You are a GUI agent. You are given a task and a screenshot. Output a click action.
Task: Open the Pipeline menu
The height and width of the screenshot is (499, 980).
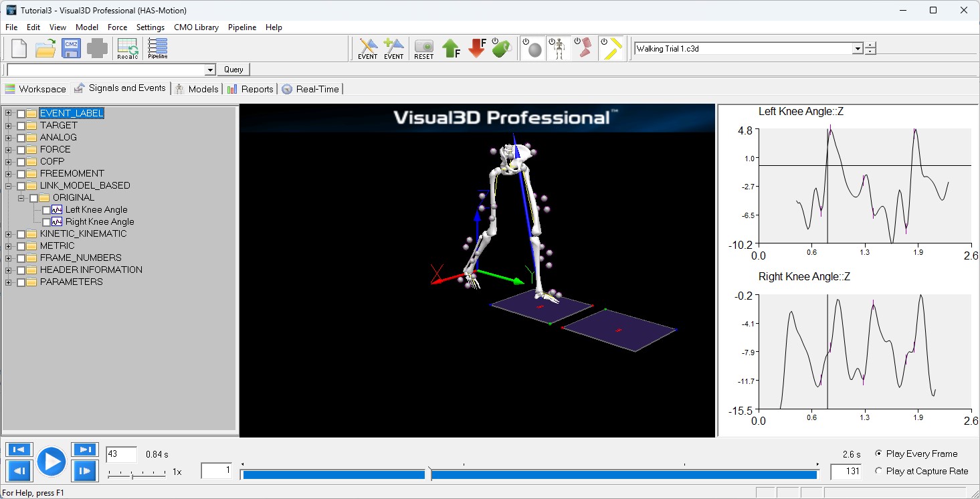pos(242,27)
